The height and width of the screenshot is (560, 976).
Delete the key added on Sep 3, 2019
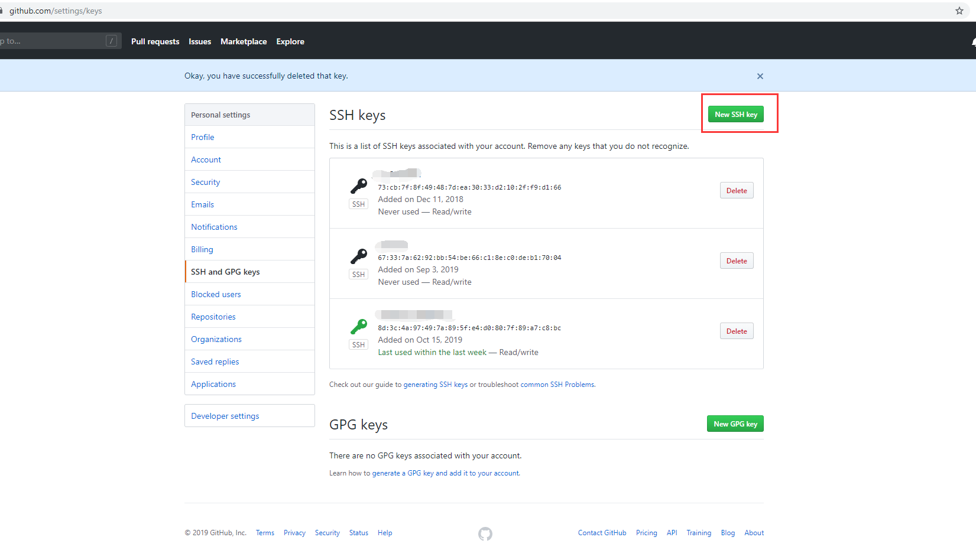coord(737,261)
